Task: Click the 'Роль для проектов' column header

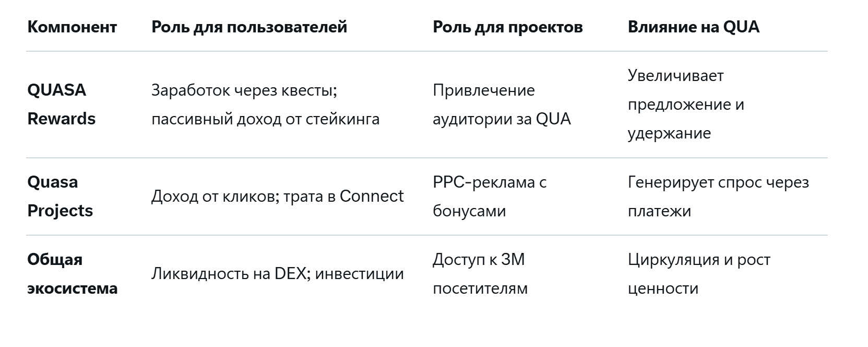Action: (507, 27)
